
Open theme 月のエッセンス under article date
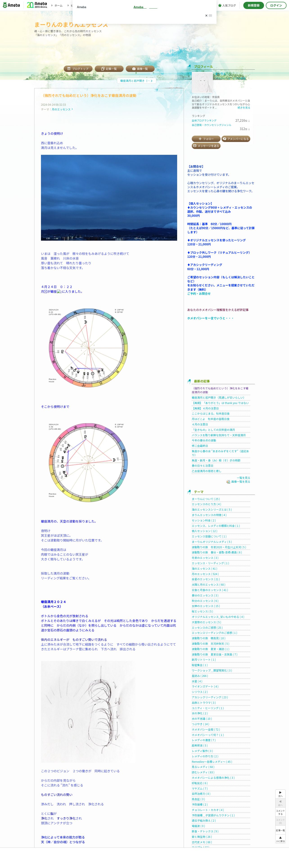pos(62,110)
